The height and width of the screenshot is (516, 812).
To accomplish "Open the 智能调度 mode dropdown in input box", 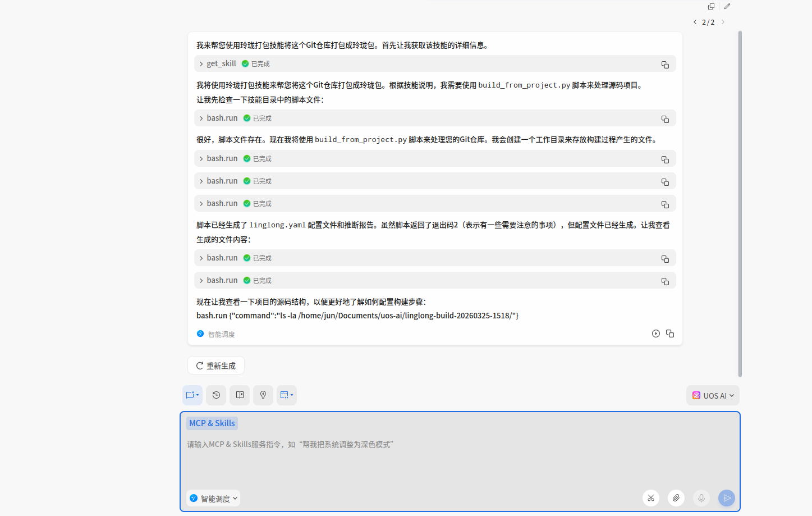I will coord(213,499).
